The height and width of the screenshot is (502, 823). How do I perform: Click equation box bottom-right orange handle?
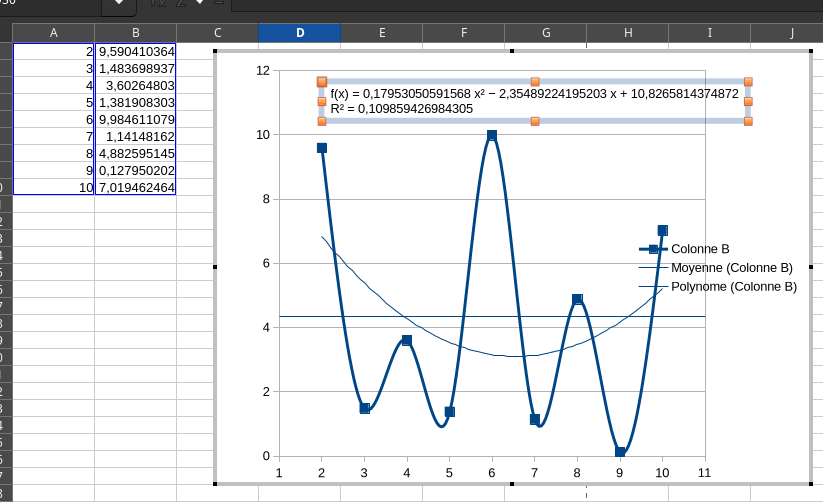(x=748, y=121)
